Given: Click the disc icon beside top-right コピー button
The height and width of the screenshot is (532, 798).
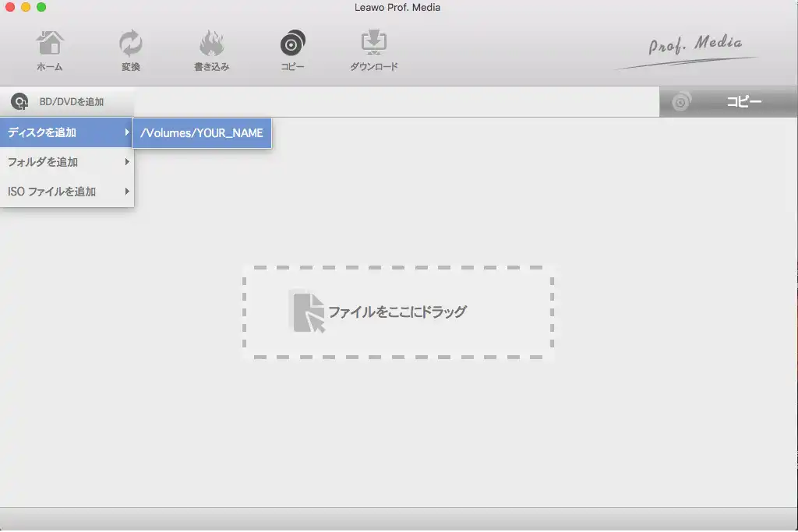Looking at the screenshot, I should [681, 101].
